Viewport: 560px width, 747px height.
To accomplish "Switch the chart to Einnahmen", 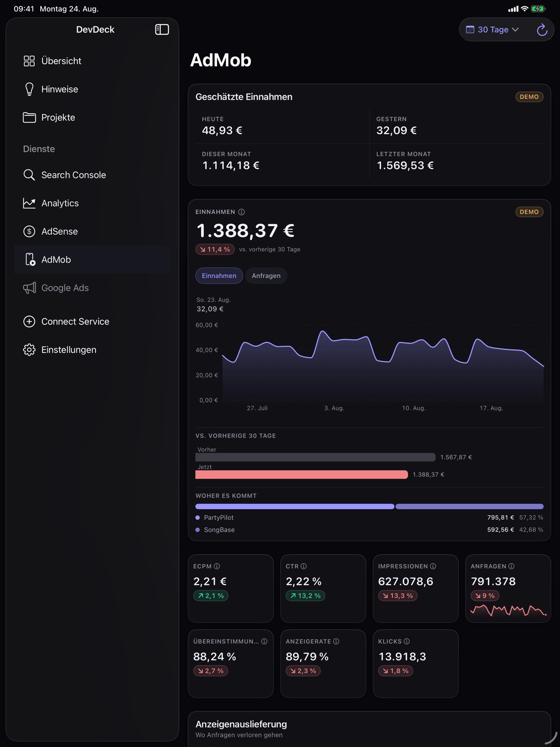I will (219, 276).
